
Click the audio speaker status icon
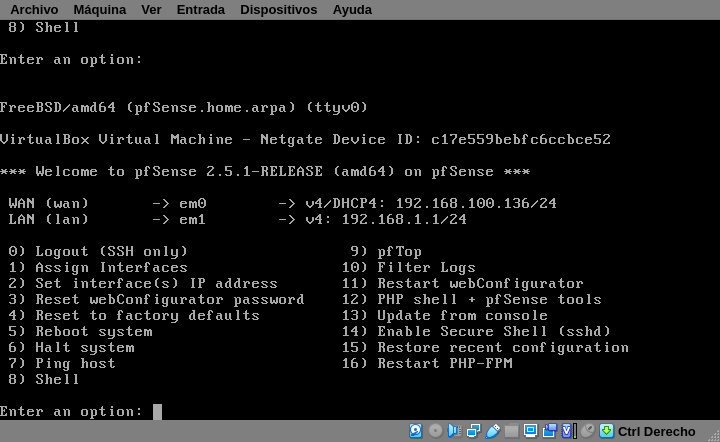[454, 431]
